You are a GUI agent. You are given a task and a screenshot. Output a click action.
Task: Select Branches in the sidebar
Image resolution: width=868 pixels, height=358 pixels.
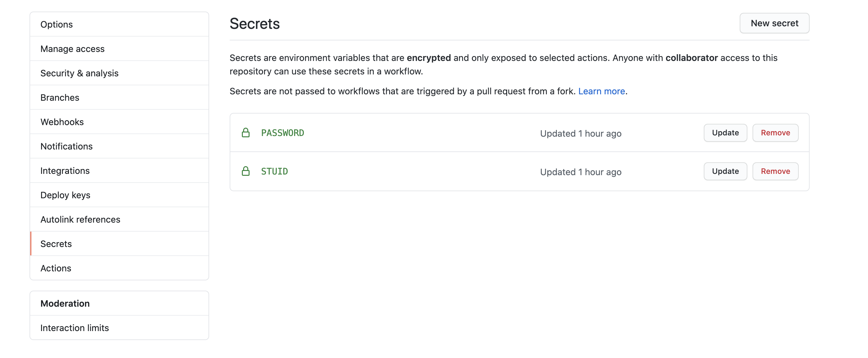pos(60,98)
